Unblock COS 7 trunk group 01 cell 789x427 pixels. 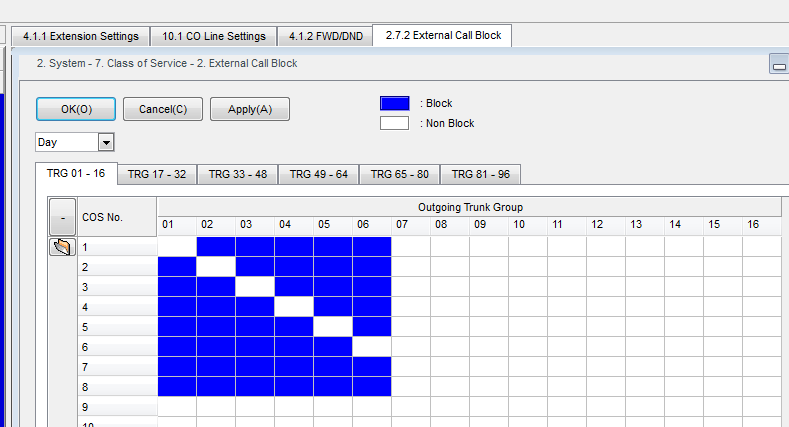[177, 367]
